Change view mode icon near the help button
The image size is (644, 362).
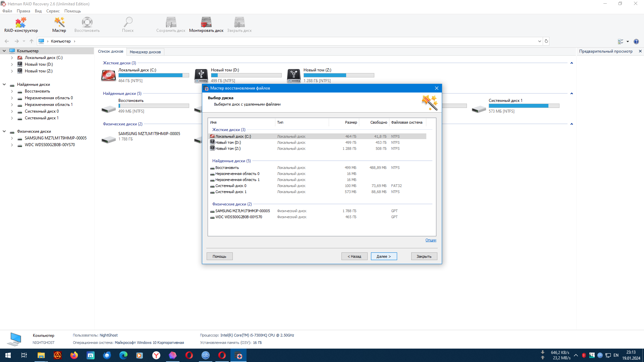621,42
